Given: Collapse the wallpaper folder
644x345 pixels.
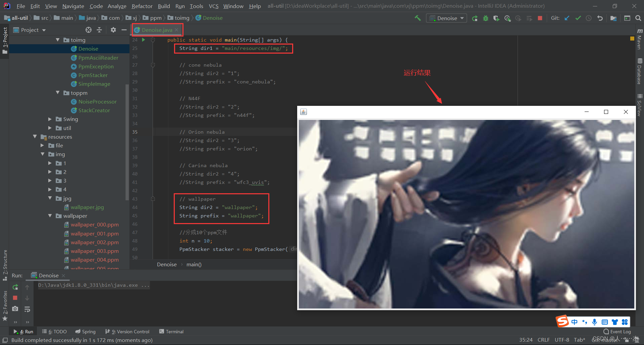Looking at the screenshot, I should point(50,216).
